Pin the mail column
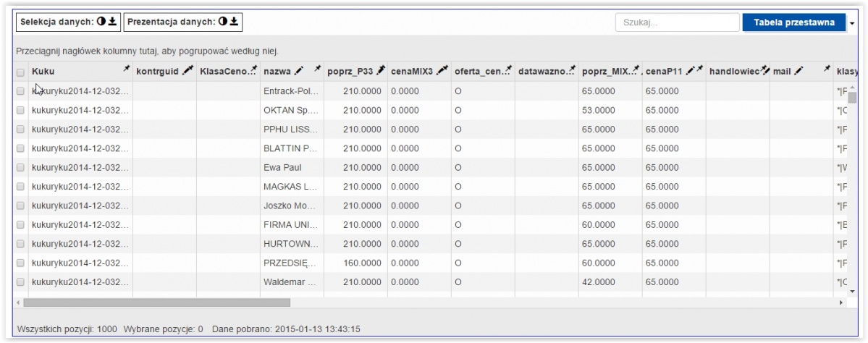The image size is (868, 343). (x=827, y=68)
